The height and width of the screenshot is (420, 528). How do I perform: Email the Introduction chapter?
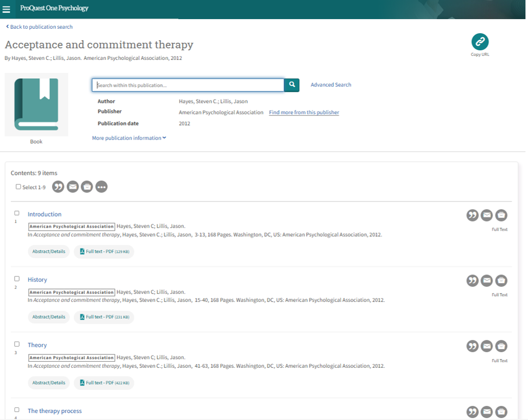(487, 215)
